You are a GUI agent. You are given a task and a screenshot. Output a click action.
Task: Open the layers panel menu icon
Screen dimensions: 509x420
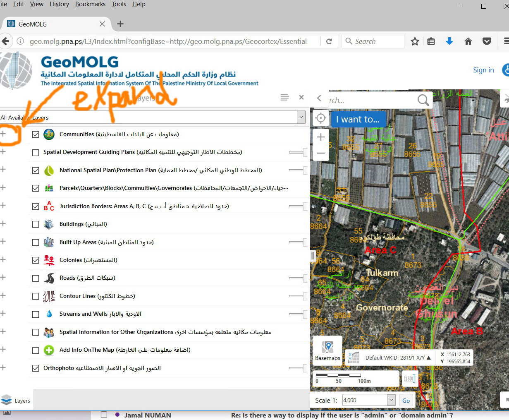pyautogui.click(x=284, y=97)
